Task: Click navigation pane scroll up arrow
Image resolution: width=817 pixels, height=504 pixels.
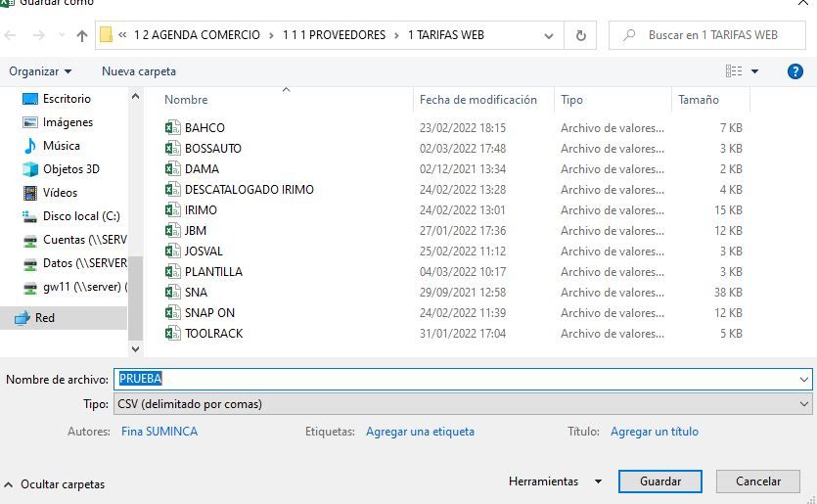Action: point(135,96)
